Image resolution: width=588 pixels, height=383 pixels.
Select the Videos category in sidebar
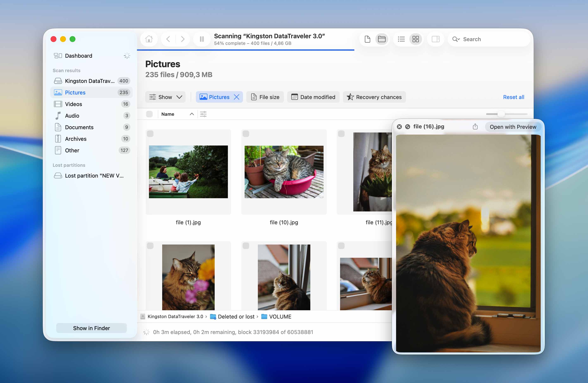coord(73,104)
